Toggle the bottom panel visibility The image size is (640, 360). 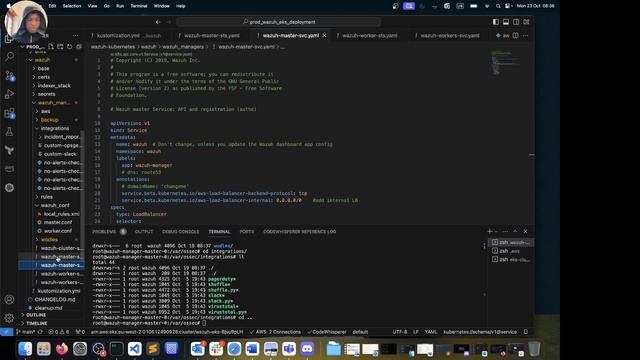(x=506, y=22)
